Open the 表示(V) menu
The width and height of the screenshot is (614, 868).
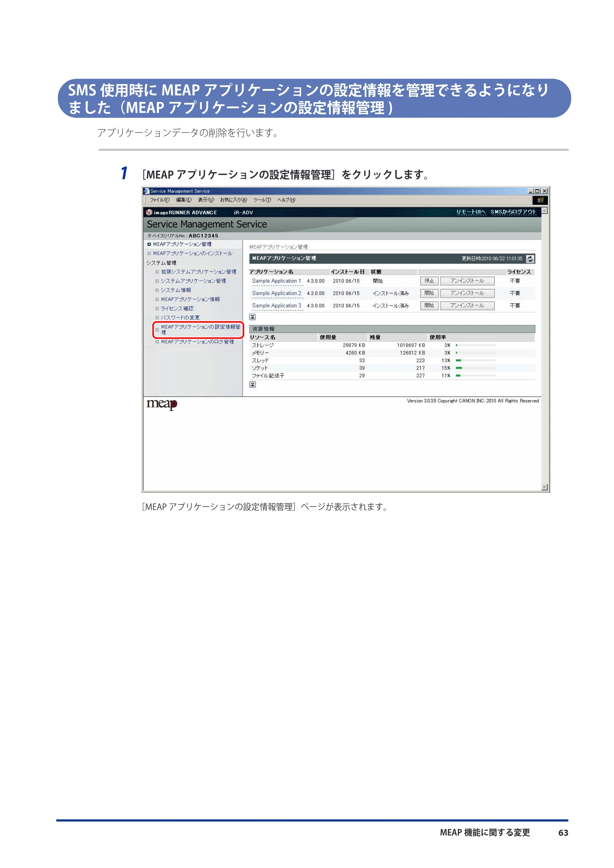click(x=206, y=200)
